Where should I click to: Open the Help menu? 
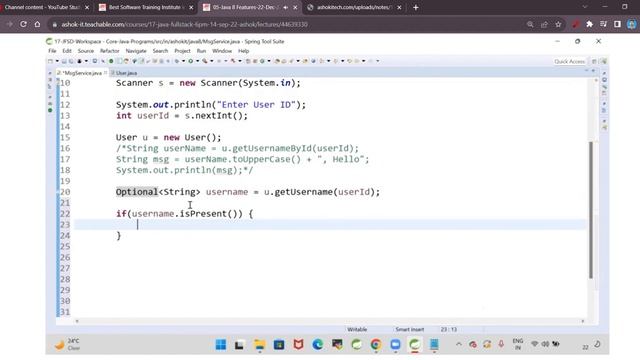(x=244, y=51)
